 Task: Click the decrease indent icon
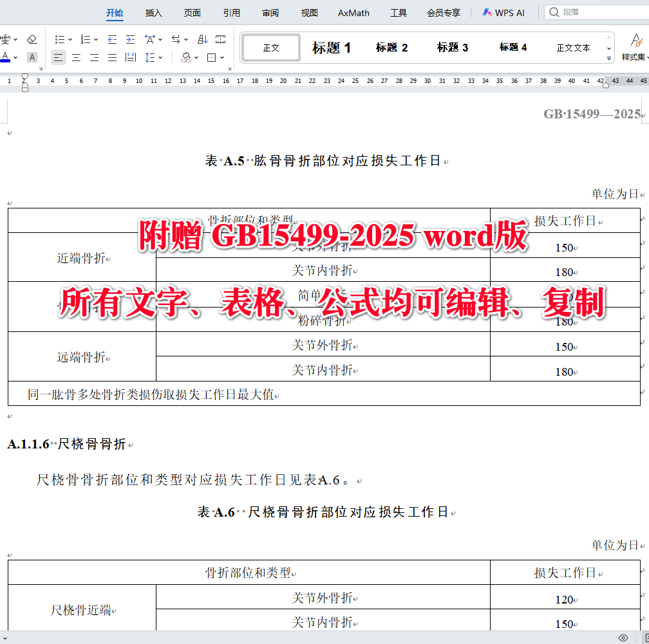(113, 39)
